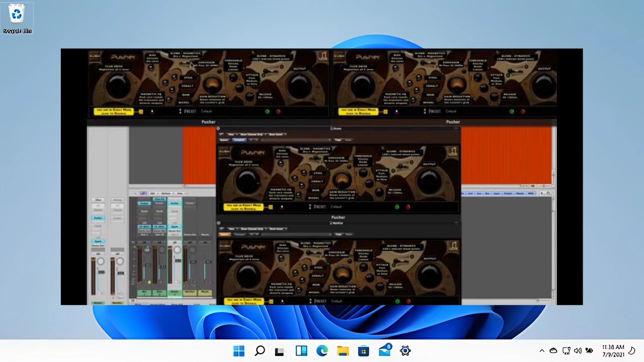
Task: Click volume fader on highlighted mixer channel
Action: [178, 260]
